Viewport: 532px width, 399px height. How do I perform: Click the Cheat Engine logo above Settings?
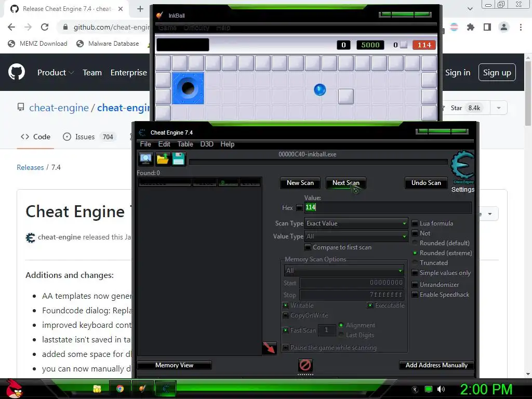pyautogui.click(x=462, y=167)
